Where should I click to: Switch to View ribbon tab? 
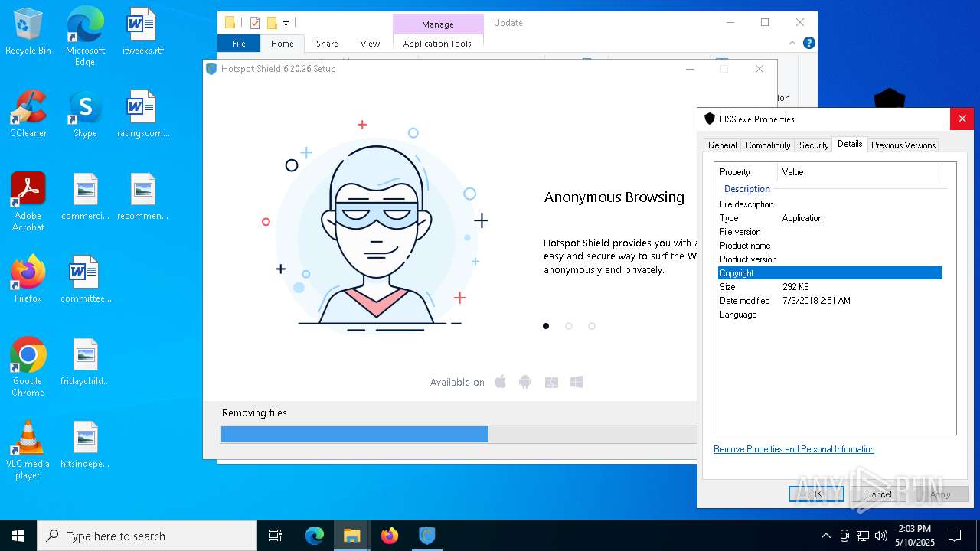[370, 44]
